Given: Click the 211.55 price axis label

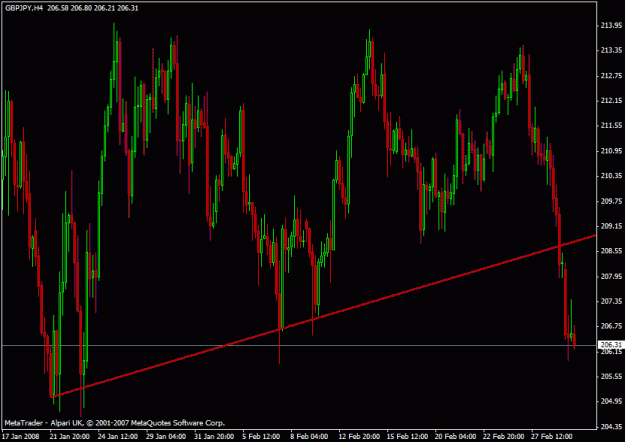Looking at the screenshot, I should pyautogui.click(x=611, y=126).
